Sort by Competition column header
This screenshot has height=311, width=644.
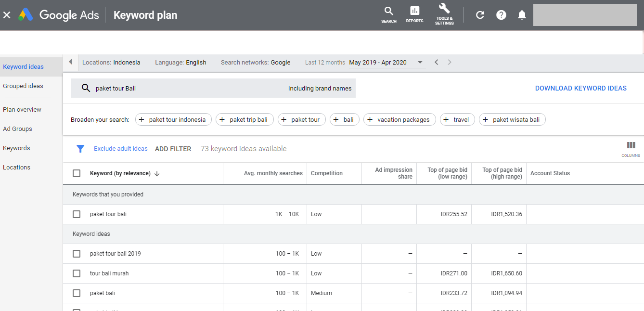pyautogui.click(x=327, y=173)
